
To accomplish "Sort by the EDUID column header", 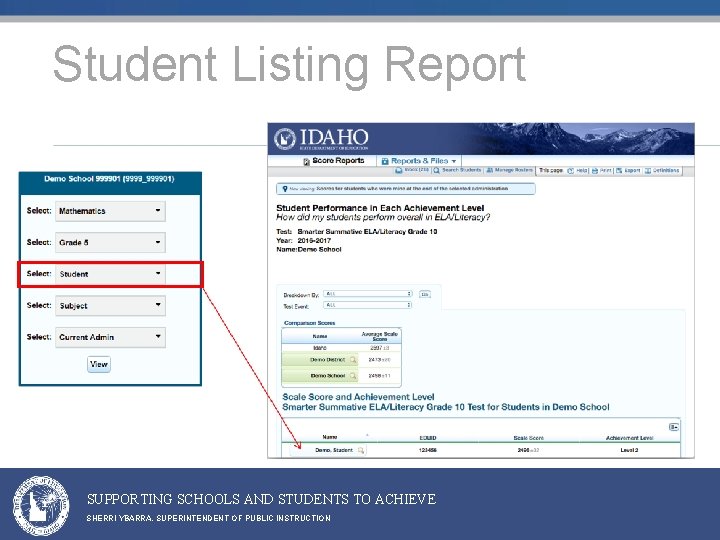I will 428,438.
